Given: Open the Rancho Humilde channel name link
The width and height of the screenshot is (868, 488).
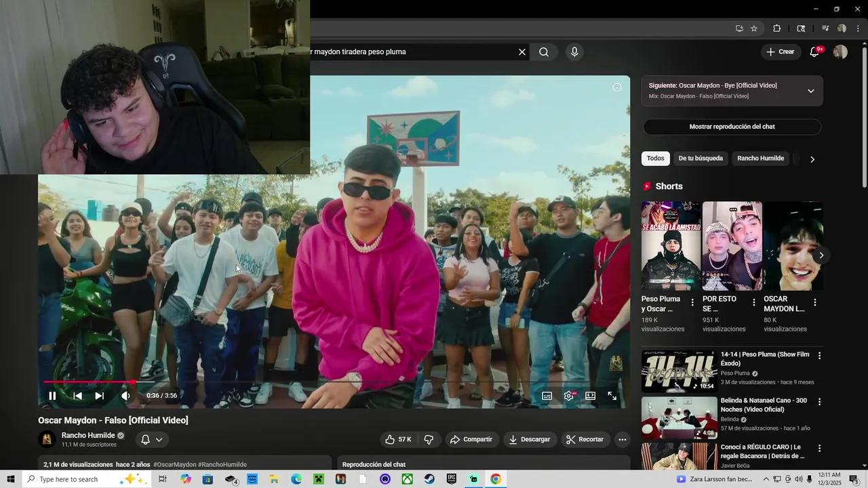Looking at the screenshot, I should 88,436.
